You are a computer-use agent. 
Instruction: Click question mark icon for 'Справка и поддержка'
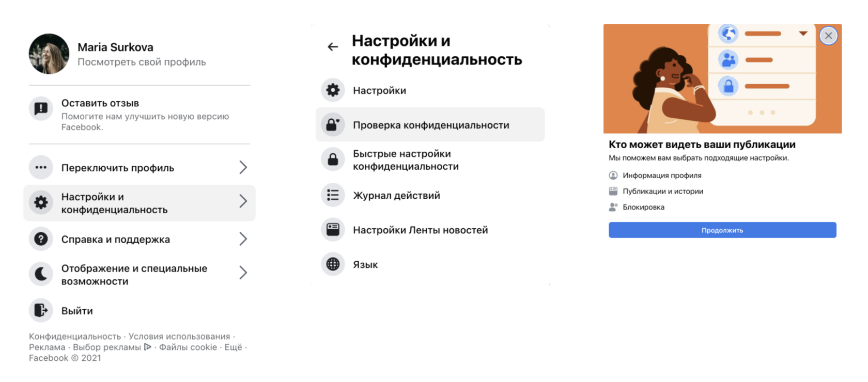tap(41, 239)
